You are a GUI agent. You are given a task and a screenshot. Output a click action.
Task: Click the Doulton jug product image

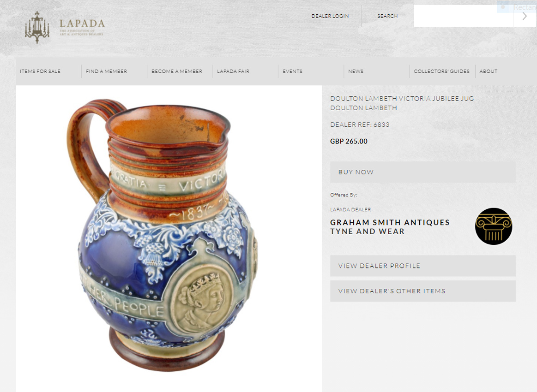click(162, 235)
